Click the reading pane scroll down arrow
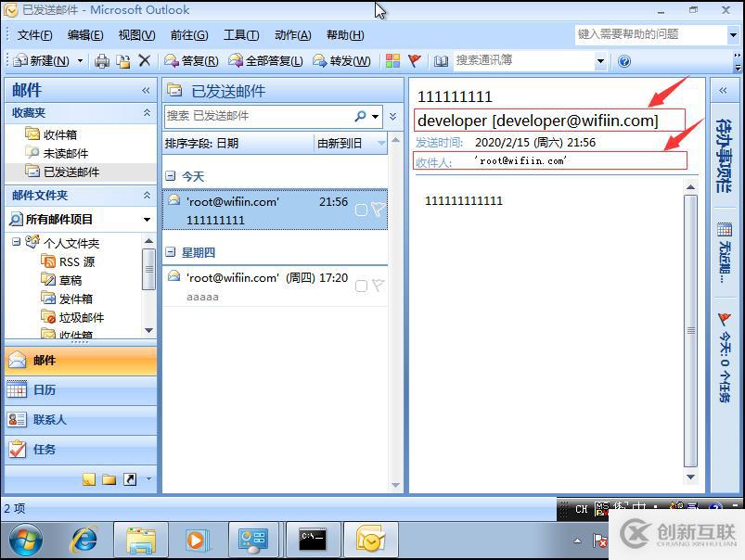This screenshot has width=745, height=560. (x=691, y=477)
